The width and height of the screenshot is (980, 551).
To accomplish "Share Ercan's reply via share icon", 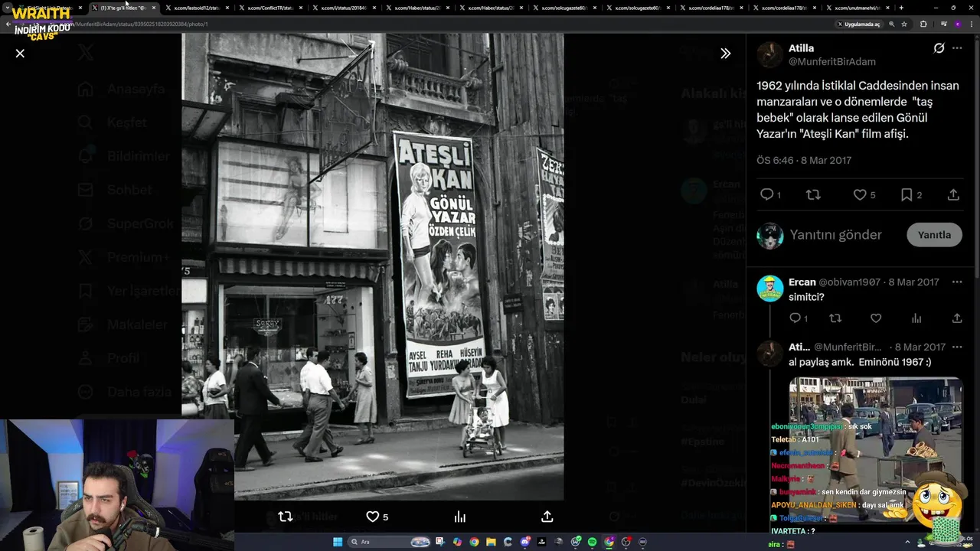I will [x=957, y=318].
